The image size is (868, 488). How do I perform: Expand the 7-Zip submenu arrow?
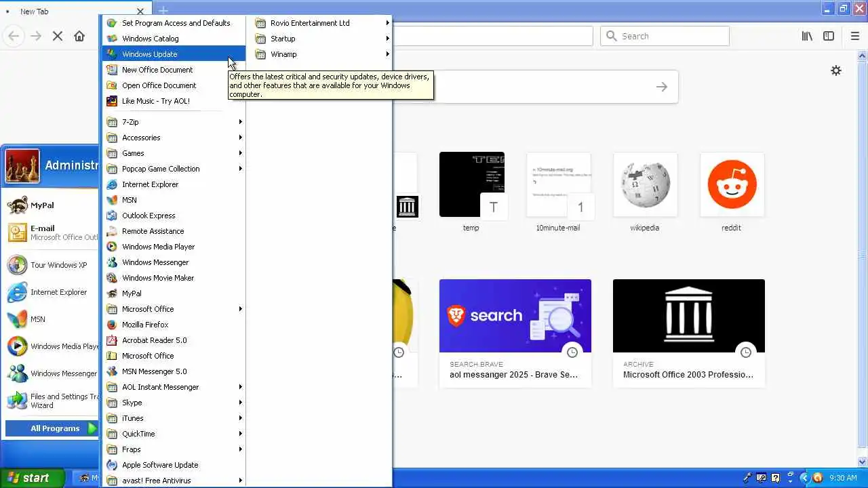pyautogui.click(x=240, y=122)
